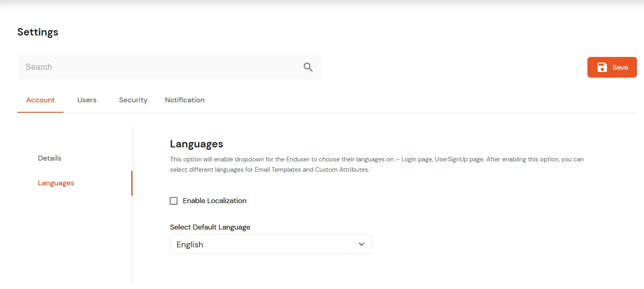
Task: Click the Save button
Action: tap(612, 67)
